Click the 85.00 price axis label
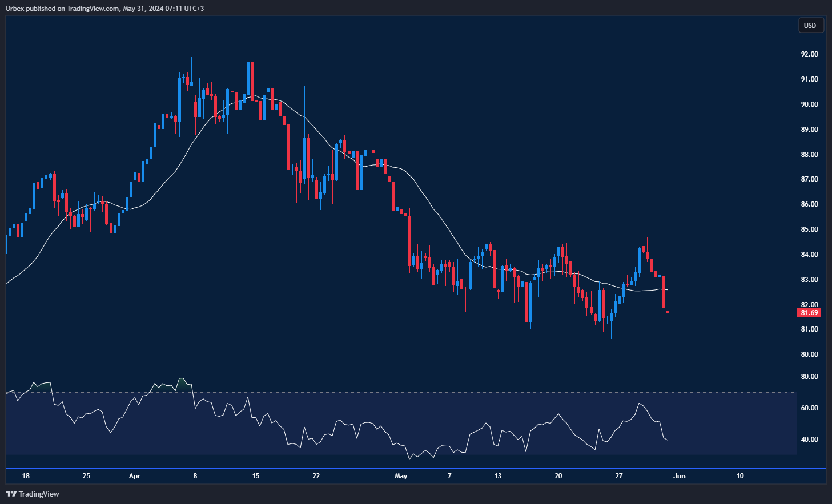 (809, 229)
